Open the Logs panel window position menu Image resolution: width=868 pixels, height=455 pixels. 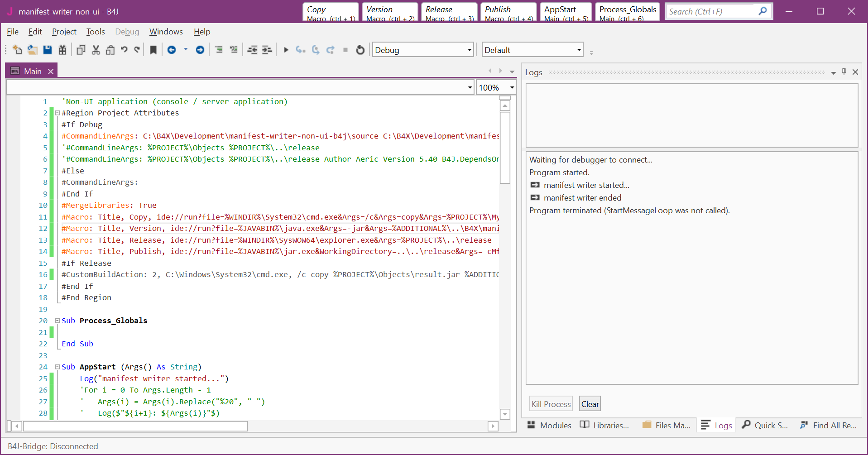(x=834, y=72)
